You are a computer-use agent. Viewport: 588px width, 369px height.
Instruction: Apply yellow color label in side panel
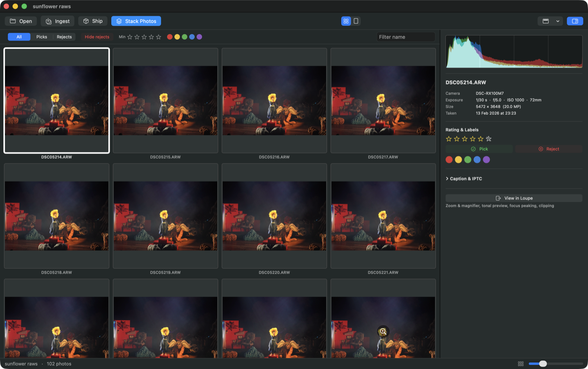[458, 160]
